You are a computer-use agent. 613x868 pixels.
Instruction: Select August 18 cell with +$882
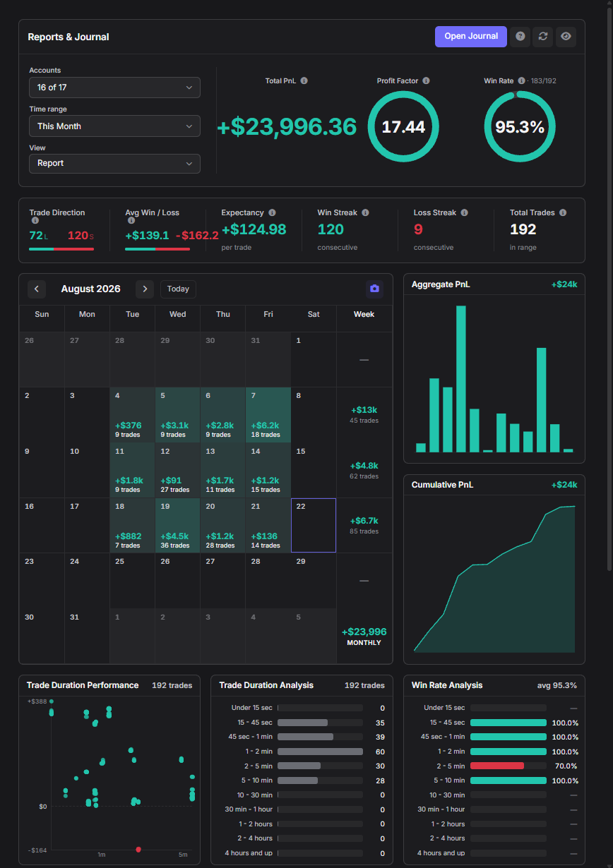132,525
